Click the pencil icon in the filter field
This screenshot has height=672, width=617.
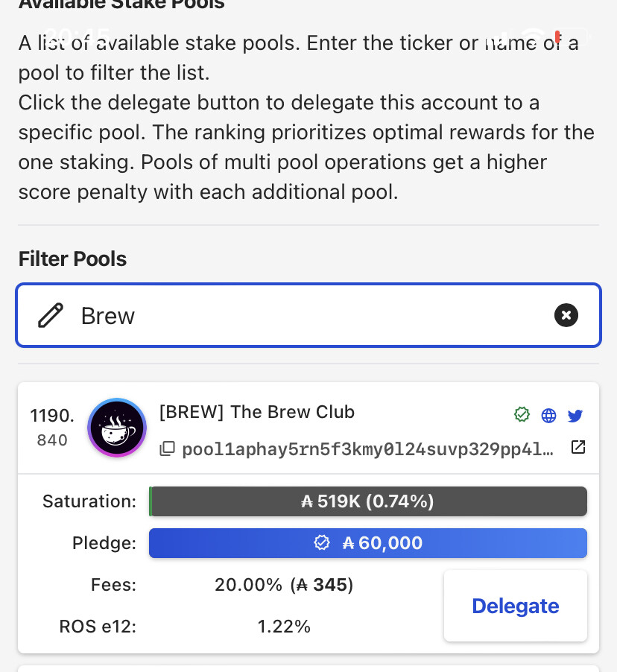coord(51,316)
